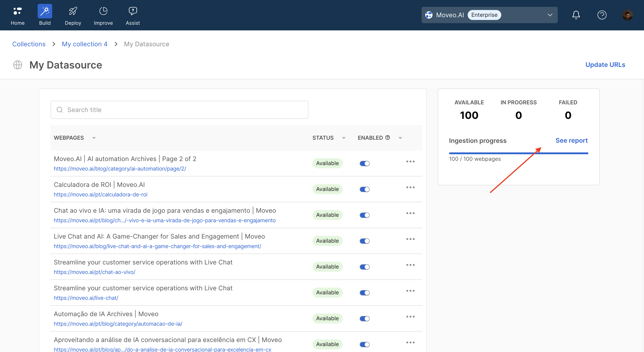Click the help question mark icon
Viewport: 644px width, 352px height.
[x=602, y=15]
